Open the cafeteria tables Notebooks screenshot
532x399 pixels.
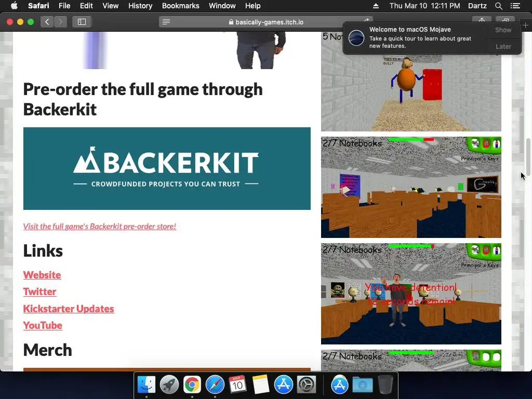point(411,187)
